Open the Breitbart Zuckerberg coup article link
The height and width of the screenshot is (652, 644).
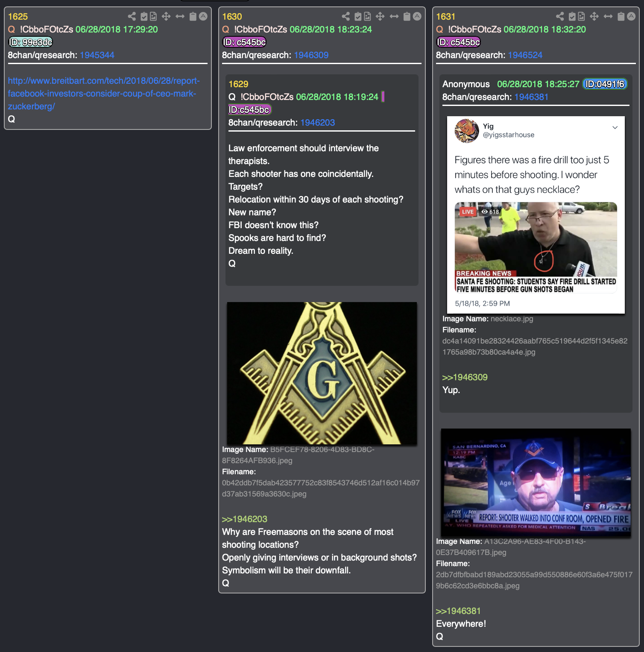(104, 94)
